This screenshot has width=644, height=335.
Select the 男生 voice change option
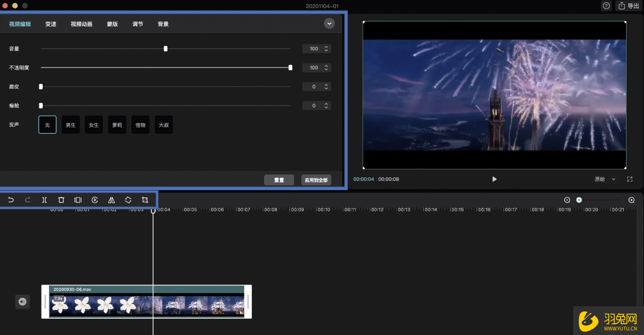tap(70, 125)
